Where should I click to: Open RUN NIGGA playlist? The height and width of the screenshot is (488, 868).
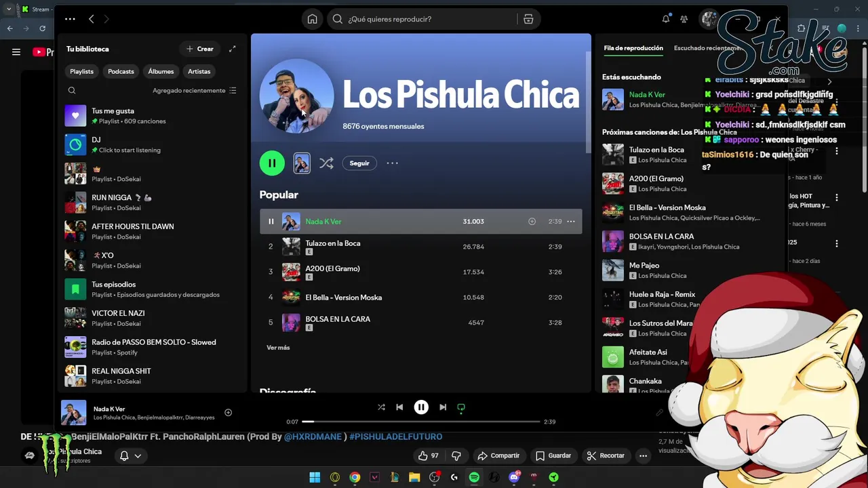click(x=153, y=203)
